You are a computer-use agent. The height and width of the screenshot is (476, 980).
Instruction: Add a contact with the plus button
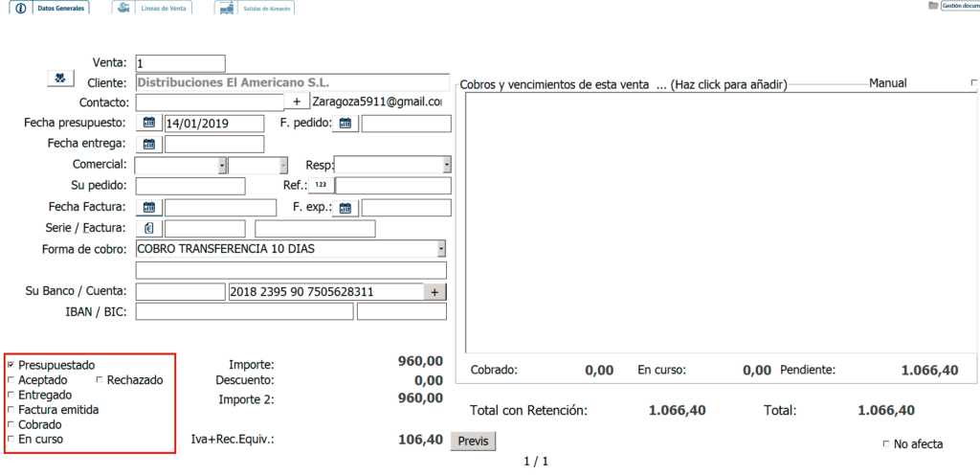pyautogui.click(x=297, y=102)
